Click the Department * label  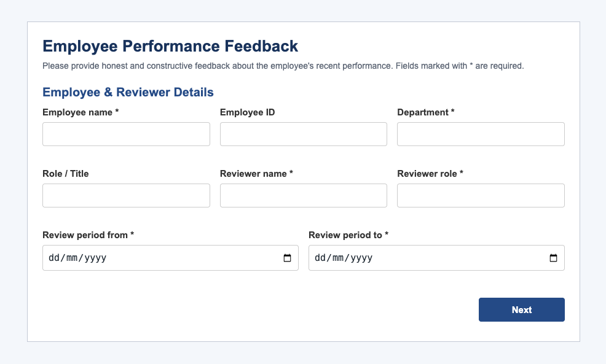[426, 112]
